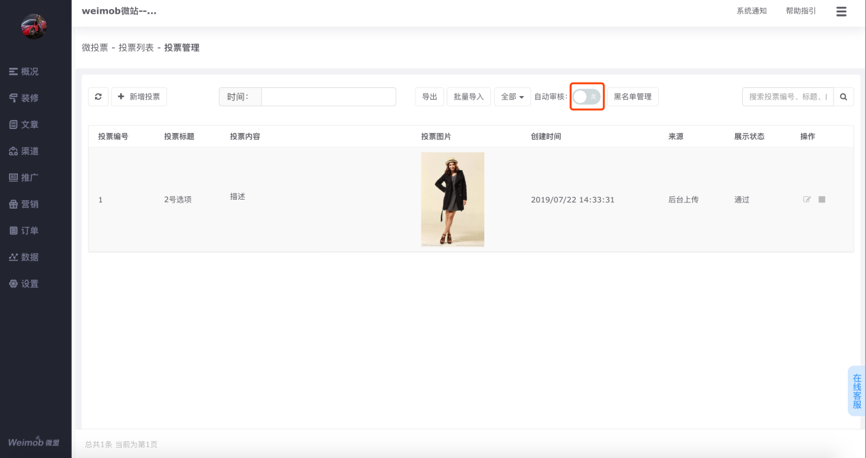Open 黑名单管理 blacklist management

(x=632, y=97)
